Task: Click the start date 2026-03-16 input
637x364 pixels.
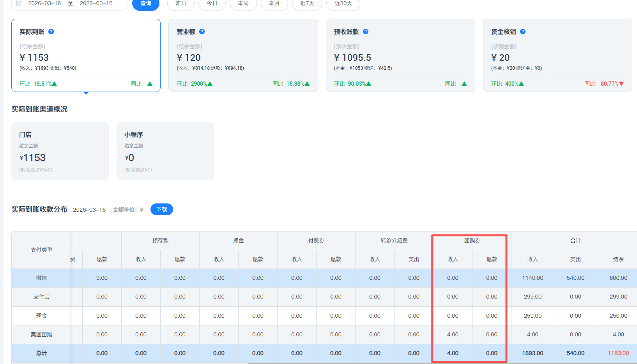Action: click(x=44, y=3)
